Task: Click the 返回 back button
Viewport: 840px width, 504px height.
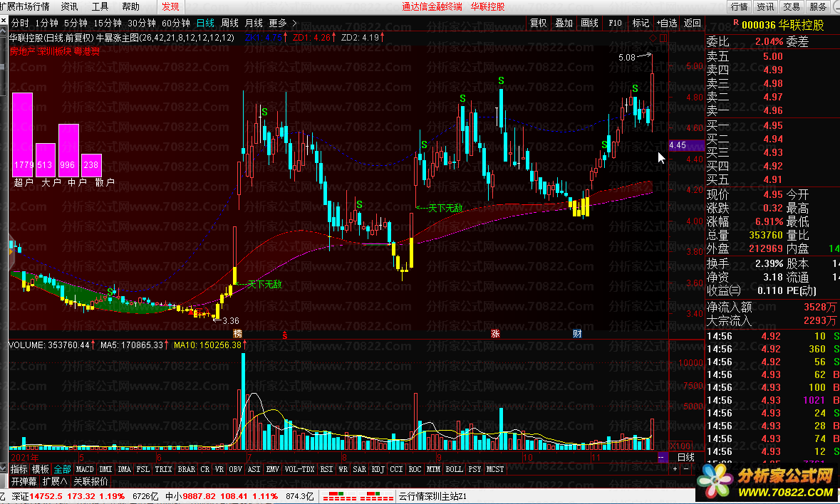Action: coord(692,23)
